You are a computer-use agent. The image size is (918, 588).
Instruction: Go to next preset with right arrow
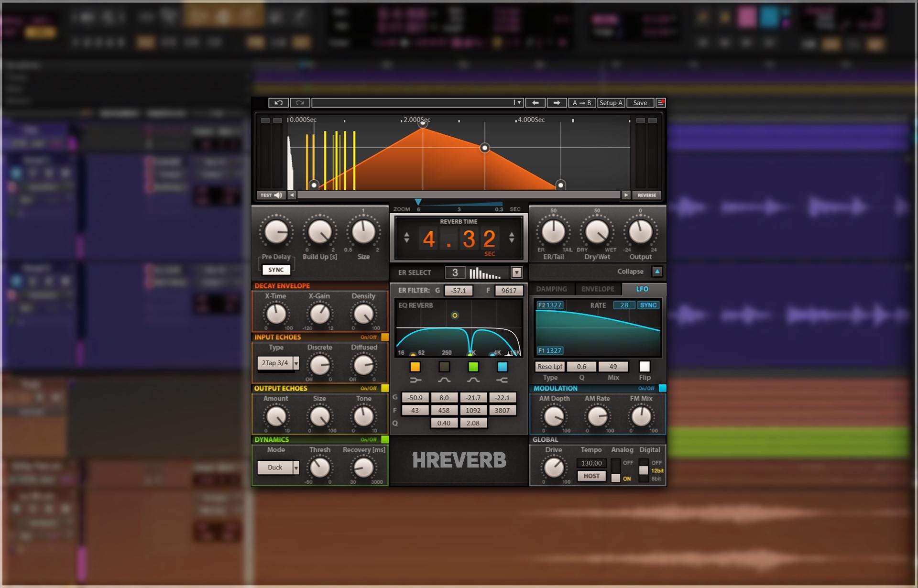(557, 103)
